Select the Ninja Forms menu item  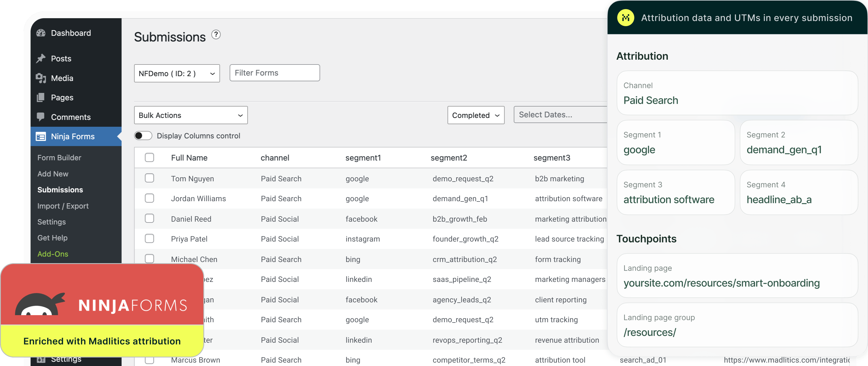click(76, 136)
